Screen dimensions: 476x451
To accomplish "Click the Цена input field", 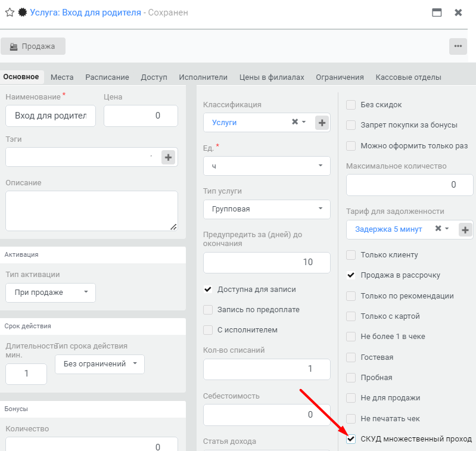I will [x=141, y=116].
